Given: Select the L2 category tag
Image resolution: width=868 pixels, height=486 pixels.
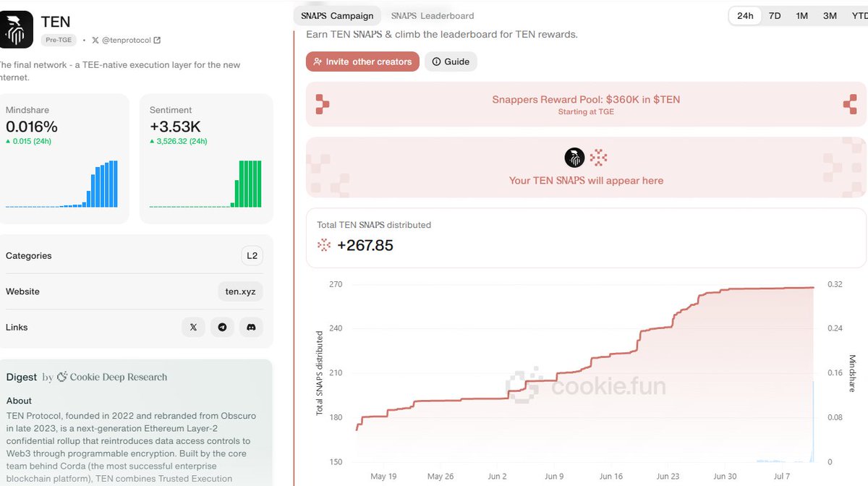Looking at the screenshot, I should (252, 256).
